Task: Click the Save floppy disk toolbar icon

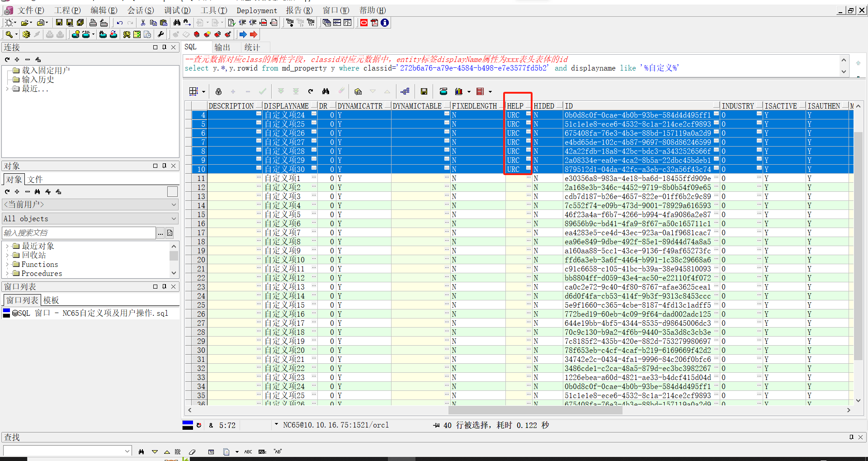Action: pyautogui.click(x=59, y=23)
